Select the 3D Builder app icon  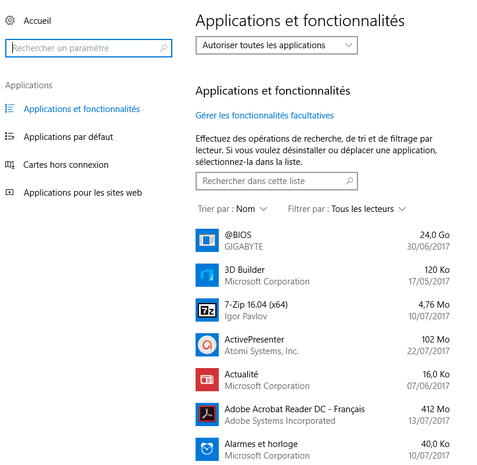coord(207,275)
